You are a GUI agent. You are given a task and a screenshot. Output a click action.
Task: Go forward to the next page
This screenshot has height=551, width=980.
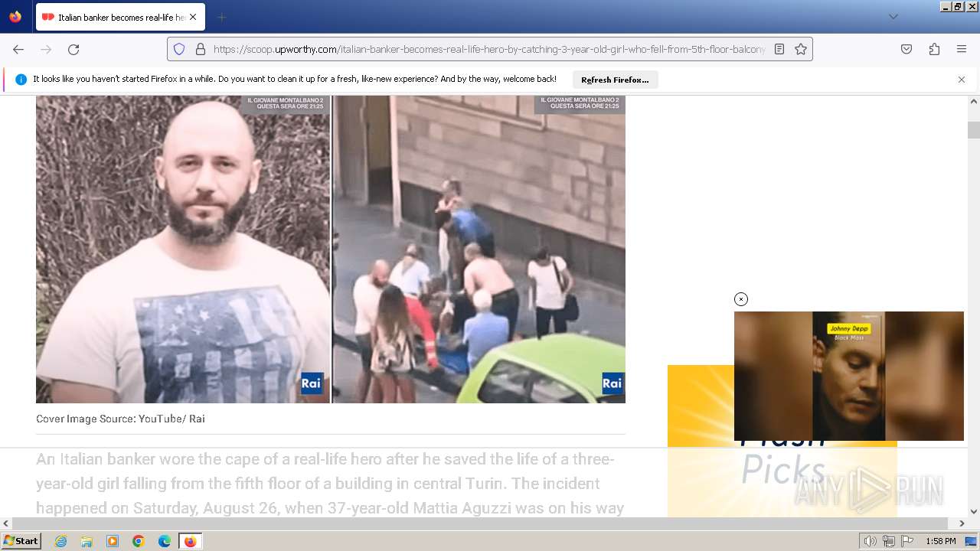(x=46, y=49)
